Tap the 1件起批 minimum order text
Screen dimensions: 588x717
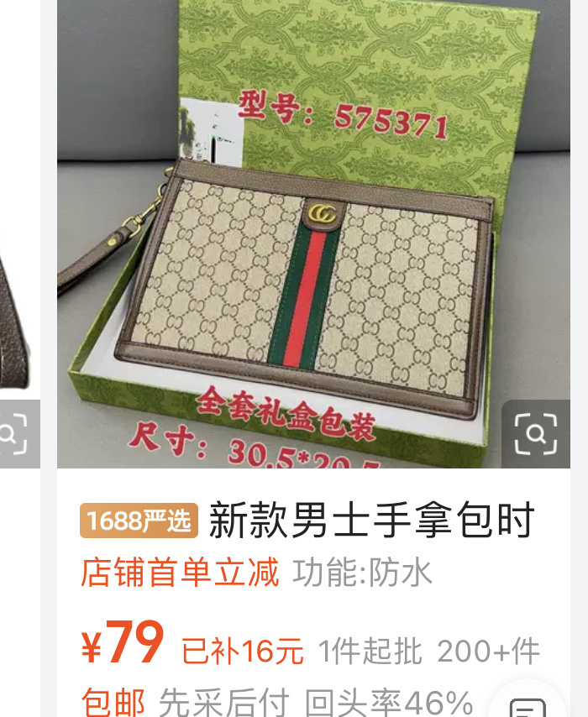pos(370,650)
